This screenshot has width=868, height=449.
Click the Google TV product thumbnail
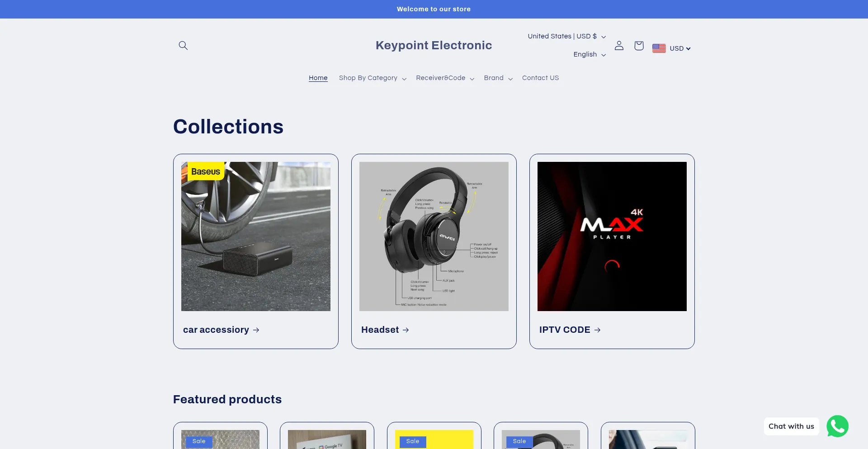(327, 440)
